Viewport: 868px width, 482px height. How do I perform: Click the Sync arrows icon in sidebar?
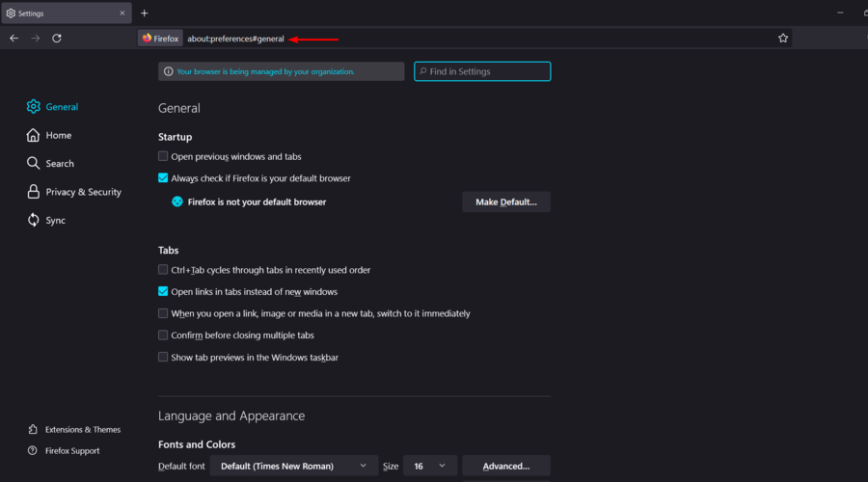coord(33,220)
